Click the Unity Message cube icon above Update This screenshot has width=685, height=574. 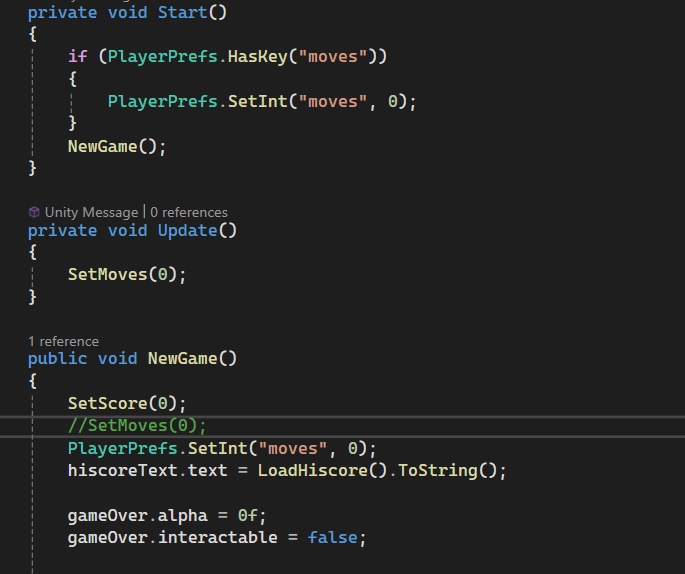pos(34,212)
